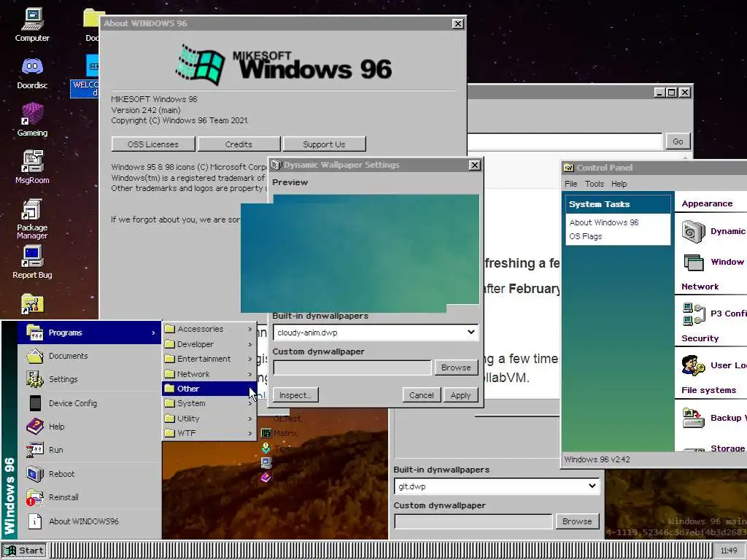
Task: Click the Dynamic Wallpaper Settings title icon
Action: (x=276, y=165)
